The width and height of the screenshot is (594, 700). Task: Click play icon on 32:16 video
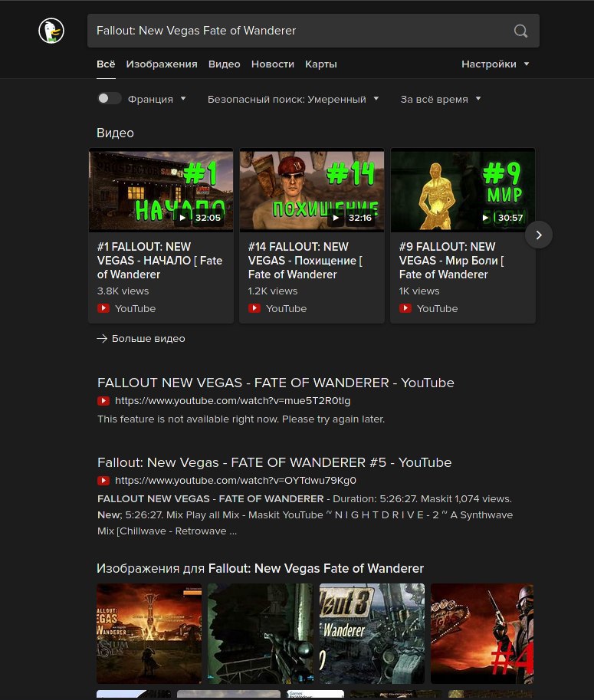tap(336, 218)
